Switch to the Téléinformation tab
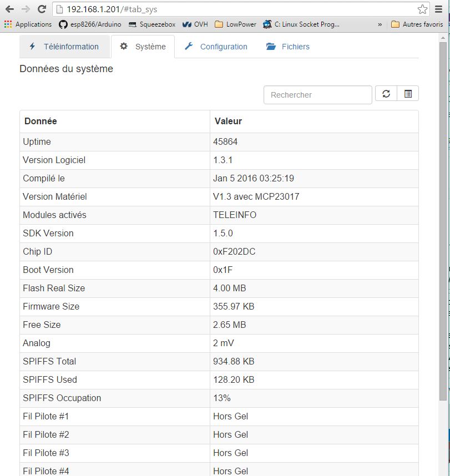The height and width of the screenshot is (476, 450). pyautogui.click(x=65, y=47)
